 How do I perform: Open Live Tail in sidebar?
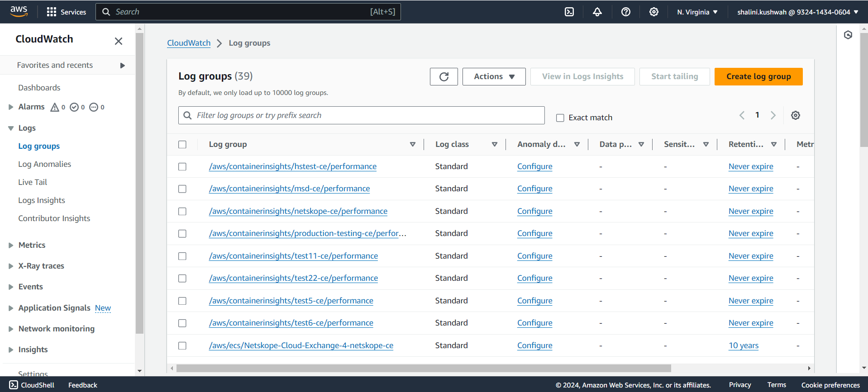point(33,182)
